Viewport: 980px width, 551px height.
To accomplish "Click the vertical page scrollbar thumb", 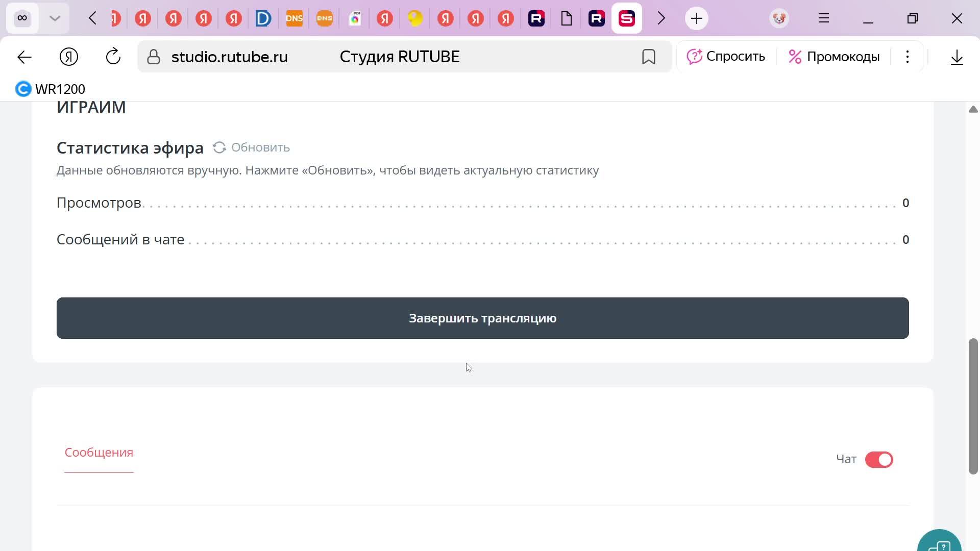I will (973, 406).
